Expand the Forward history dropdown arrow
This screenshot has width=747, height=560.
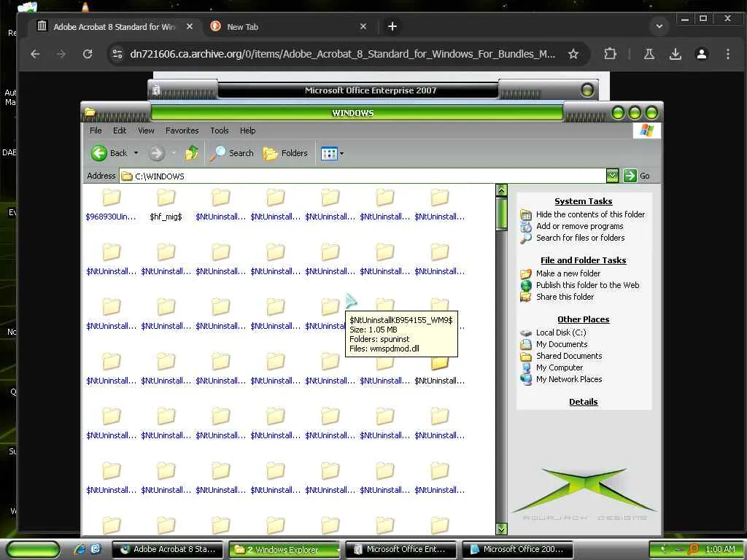(x=174, y=153)
